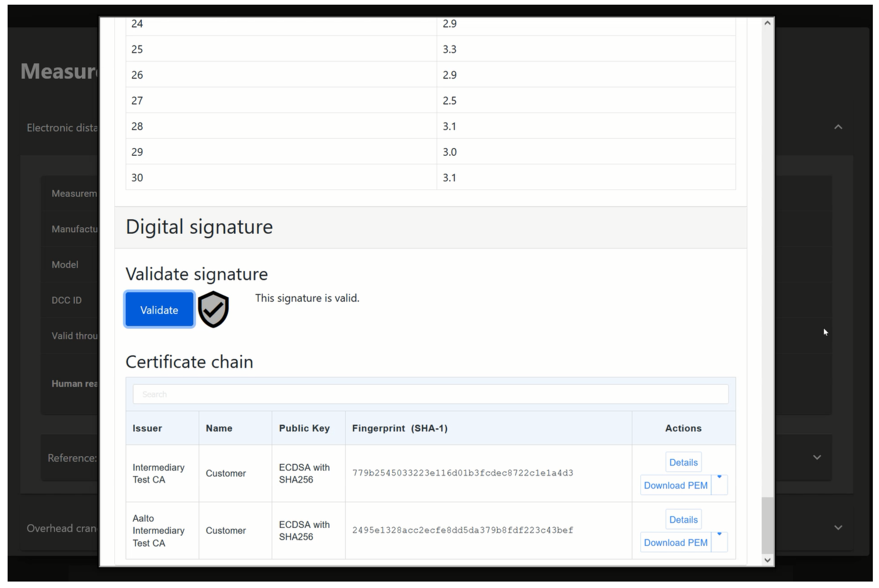Viewport: 879px width, 588px height.
Task: Click scroll down arrow in modal scrollbar
Action: pos(767,560)
